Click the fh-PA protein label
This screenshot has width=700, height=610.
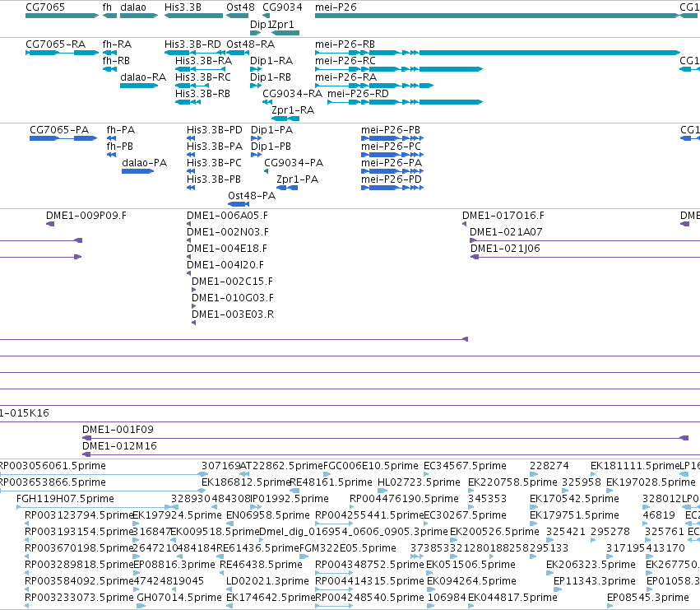click(x=121, y=130)
